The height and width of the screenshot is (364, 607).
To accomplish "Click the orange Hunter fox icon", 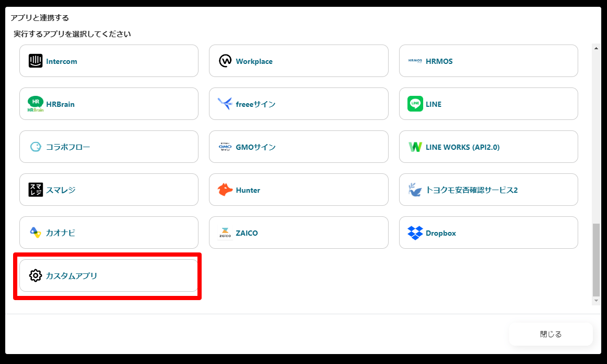I will pyautogui.click(x=225, y=190).
